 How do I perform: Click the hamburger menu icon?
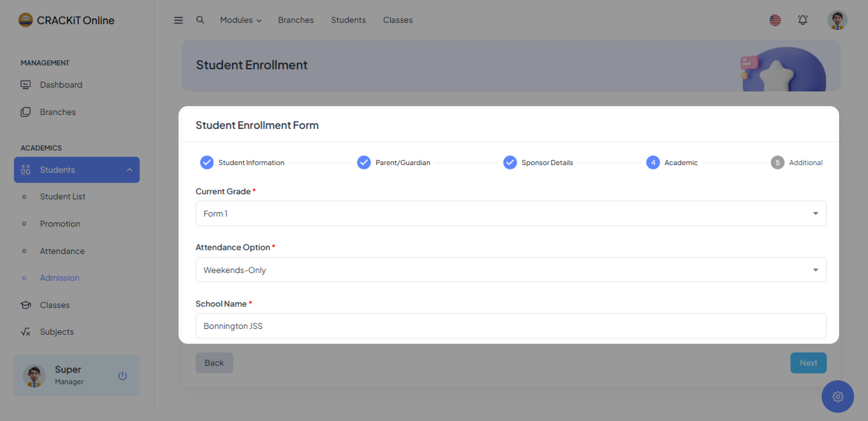tap(178, 20)
